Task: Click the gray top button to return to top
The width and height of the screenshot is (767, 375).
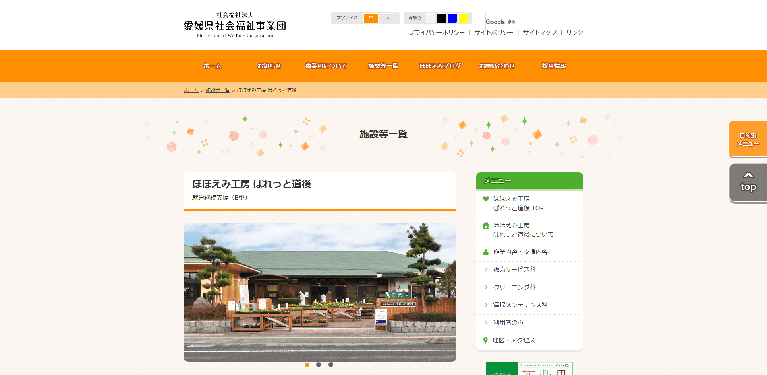Action: tap(748, 182)
